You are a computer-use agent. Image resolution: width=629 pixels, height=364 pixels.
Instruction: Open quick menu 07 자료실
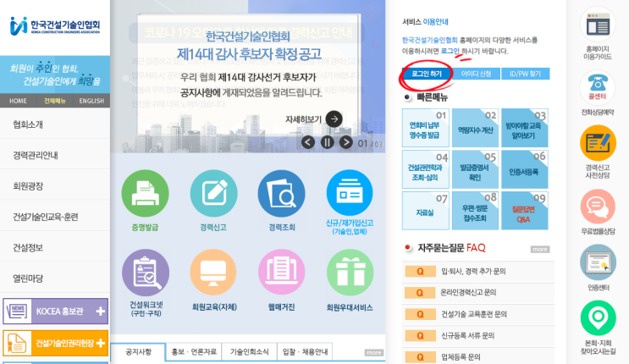pyautogui.click(x=426, y=211)
